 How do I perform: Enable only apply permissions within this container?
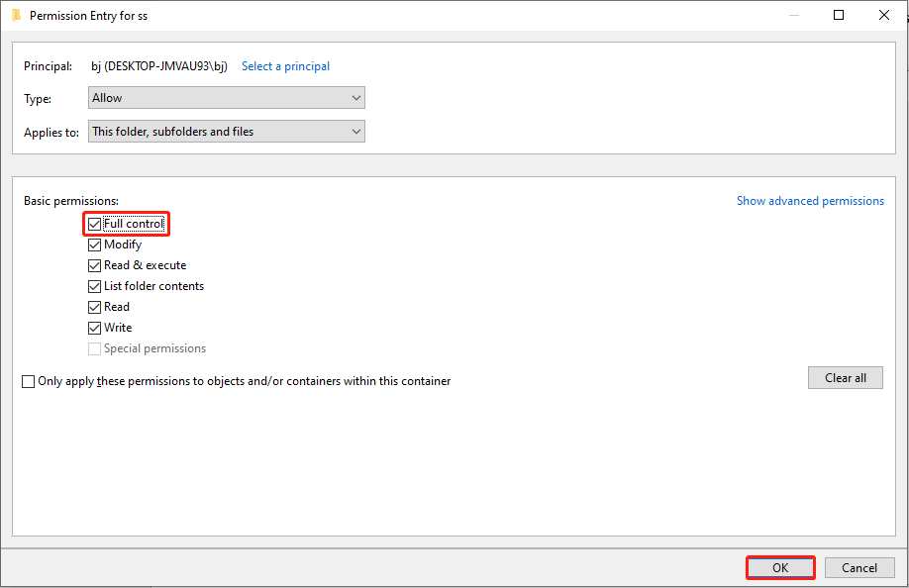(x=28, y=382)
